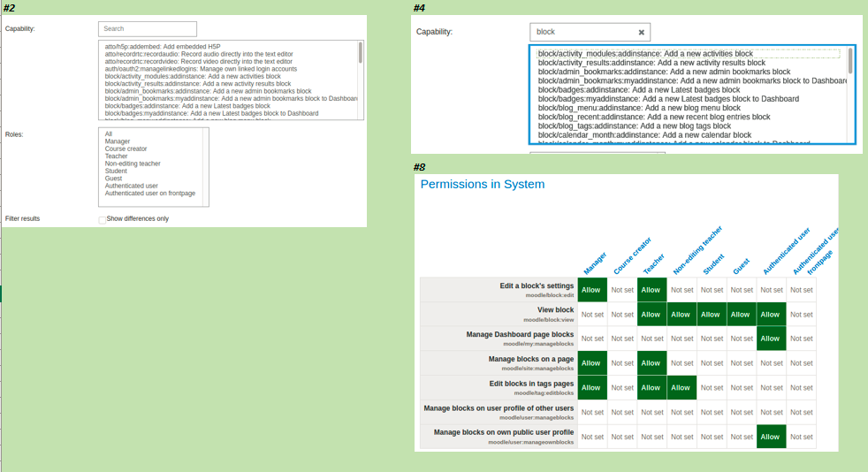Click Student Allow cell in View block row
Screen dimensions: 868x472
click(712, 315)
